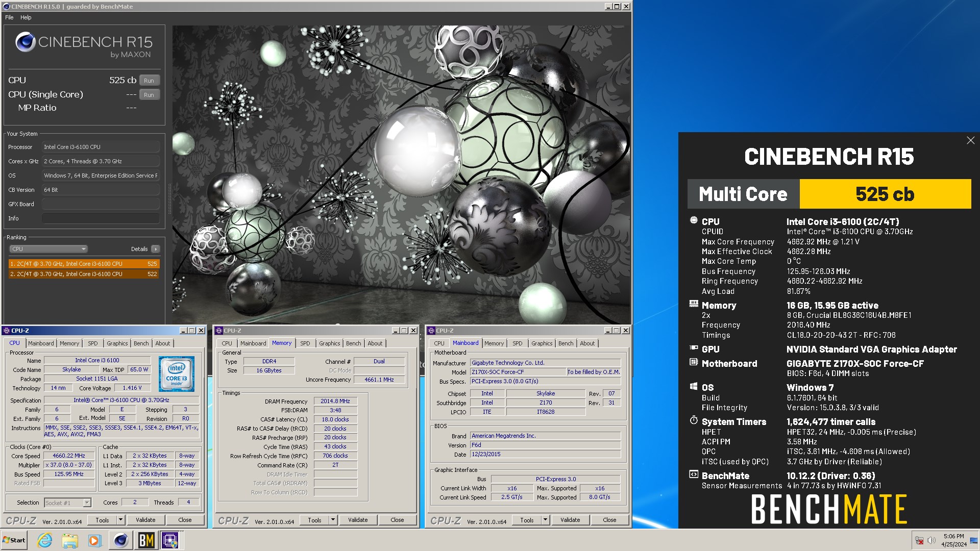Click BIOS Version field F6d

coord(546,445)
